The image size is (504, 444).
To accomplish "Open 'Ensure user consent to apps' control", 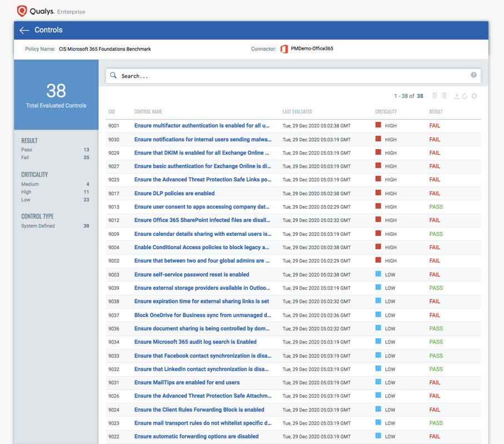I will [x=202, y=207].
